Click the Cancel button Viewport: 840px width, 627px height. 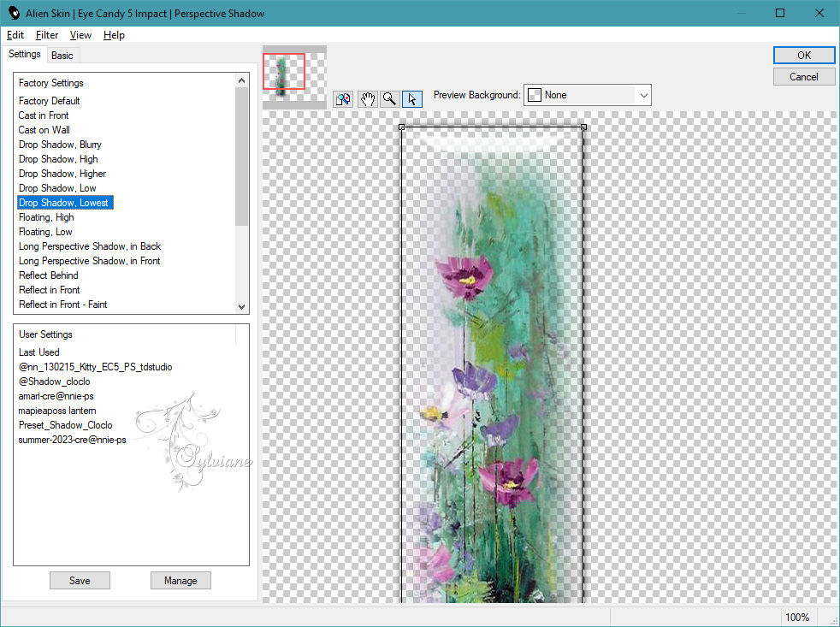tap(803, 77)
